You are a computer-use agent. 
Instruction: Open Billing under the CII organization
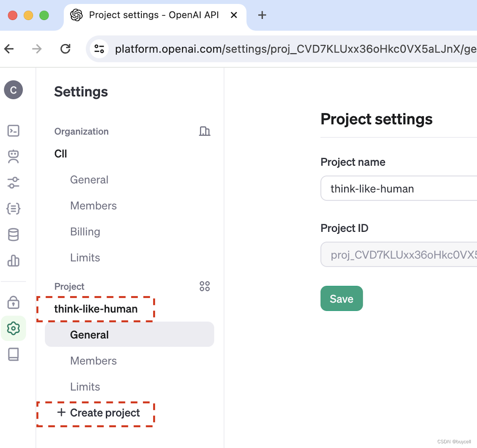(x=85, y=231)
